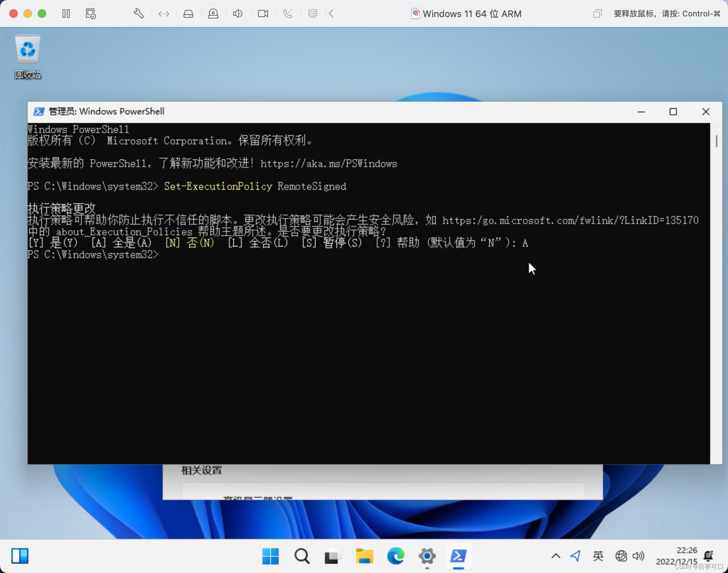Viewport: 728px width, 573px height.
Task: Click the taskbar Search icon
Action: [301, 556]
